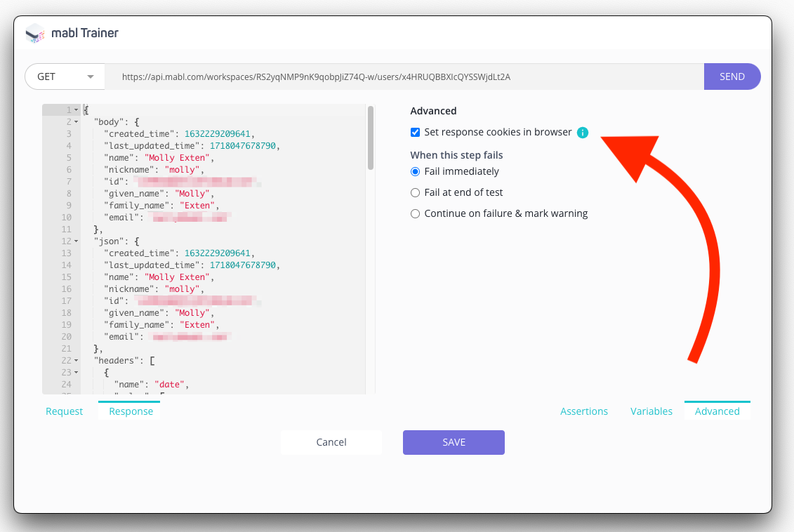Click "Molly Exten" on line 5
This screenshot has height=532, width=794.
click(177, 158)
